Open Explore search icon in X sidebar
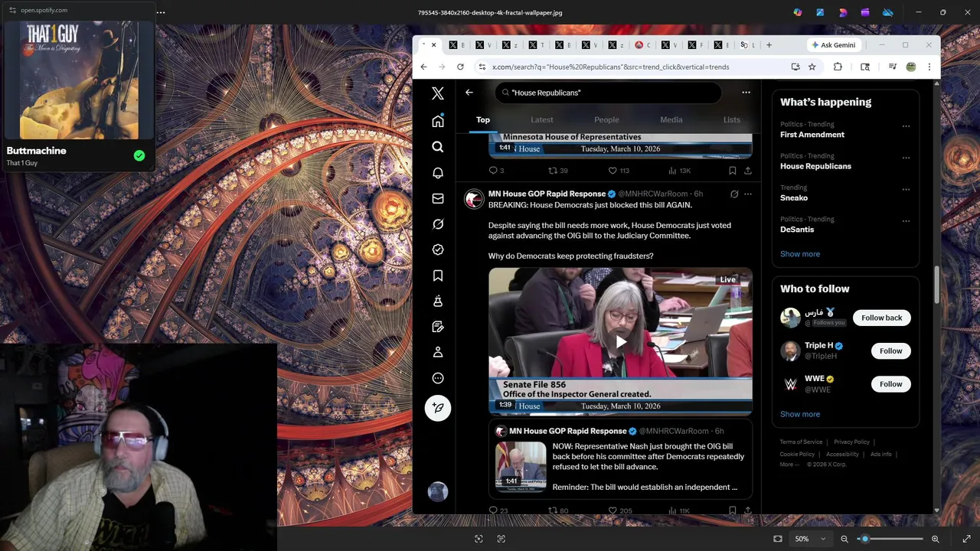Screen dimensions: 980x551 pyautogui.click(x=438, y=147)
